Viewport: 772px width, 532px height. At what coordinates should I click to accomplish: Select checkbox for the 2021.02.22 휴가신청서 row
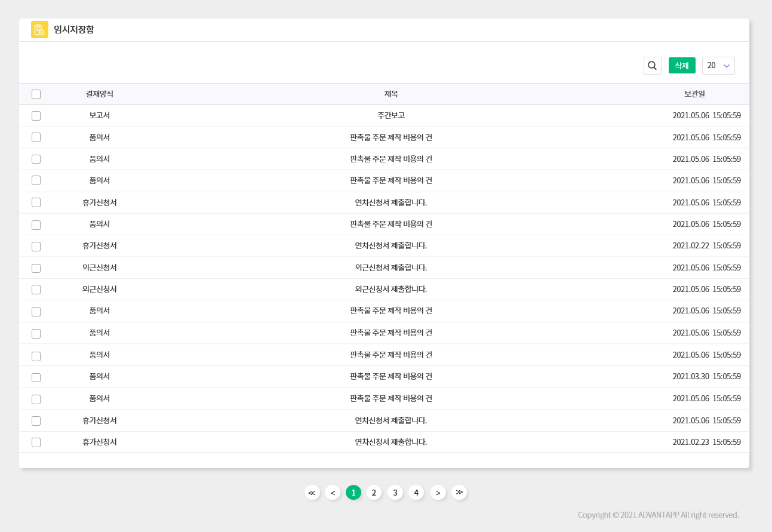[x=36, y=246]
